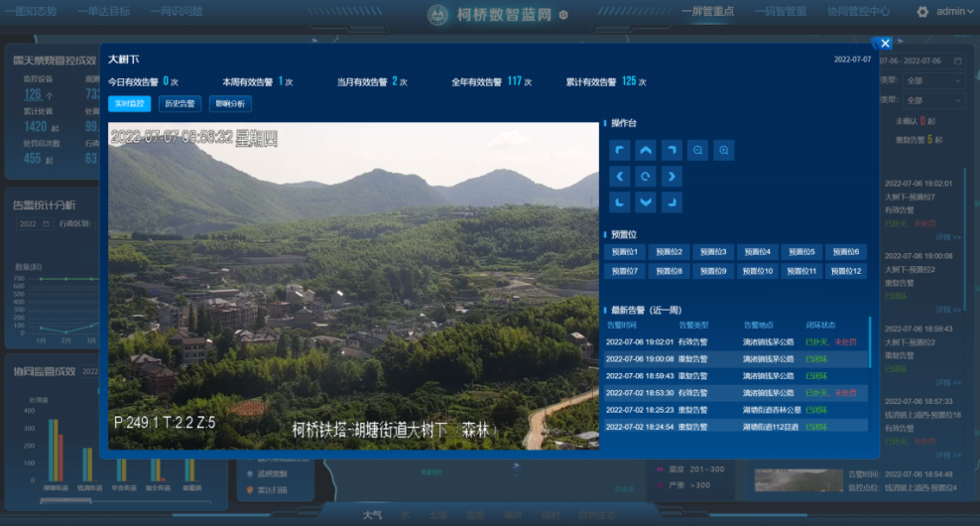This screenshot has height=526, width=980.
Task: Pan the camera left with the left arrow
Action: tap(620, 177)
